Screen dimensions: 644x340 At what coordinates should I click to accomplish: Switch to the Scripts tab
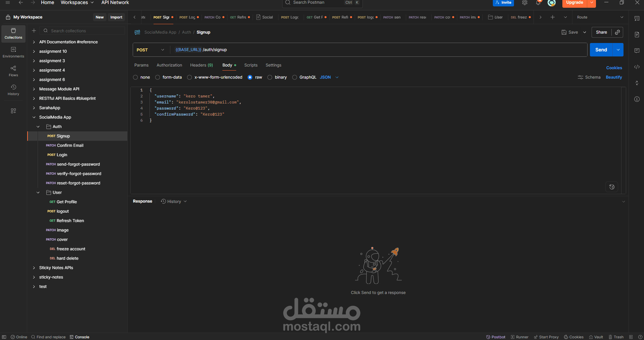pos(251,65)
